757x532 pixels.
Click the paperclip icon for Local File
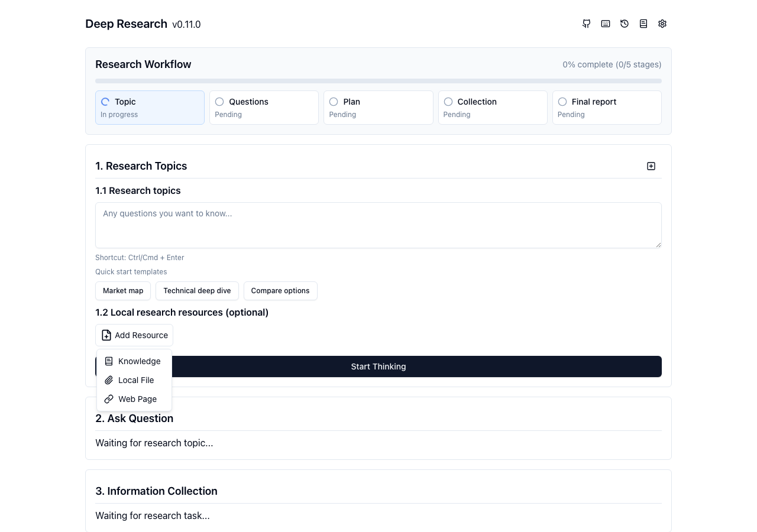pyautogui.click(x=109, y=380)
